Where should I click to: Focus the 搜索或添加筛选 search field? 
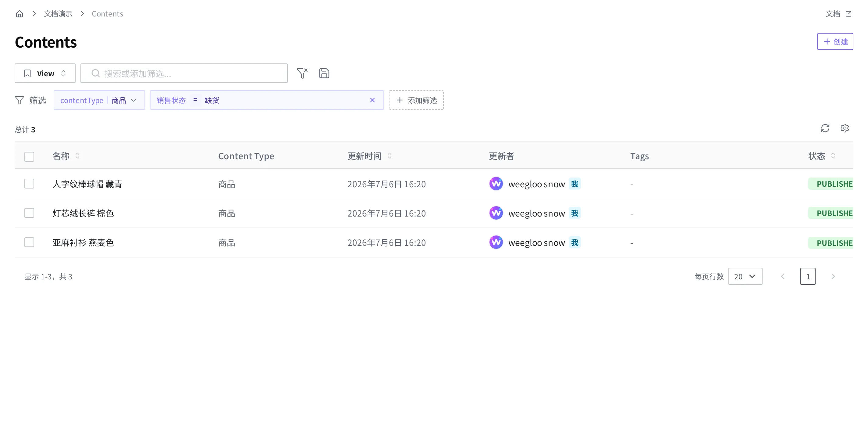(x=184, y=73)
